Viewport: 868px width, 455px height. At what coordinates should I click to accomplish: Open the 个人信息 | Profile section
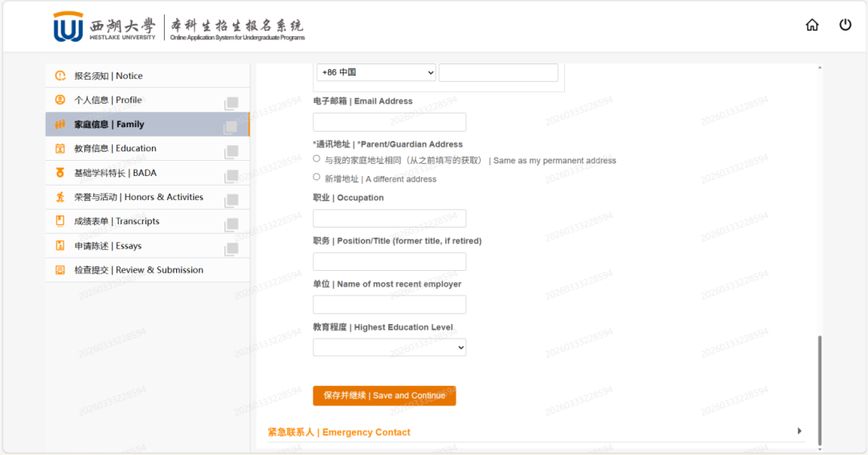coord(148,100)
